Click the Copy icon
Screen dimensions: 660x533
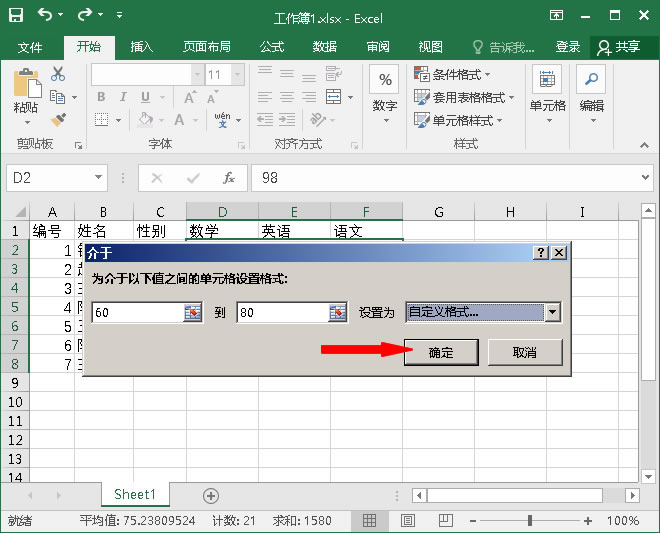tap(58, 97)
